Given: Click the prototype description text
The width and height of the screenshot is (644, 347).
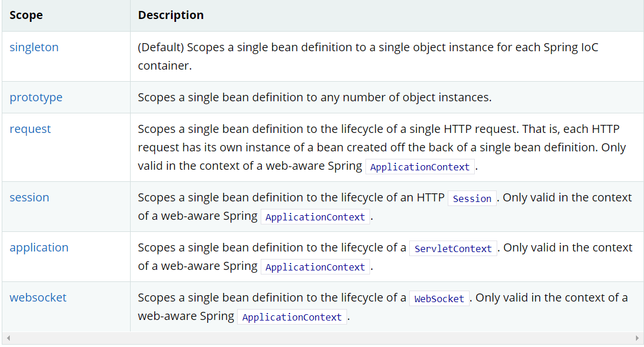Looking at the screenshot, I should [x=314, y=97].
